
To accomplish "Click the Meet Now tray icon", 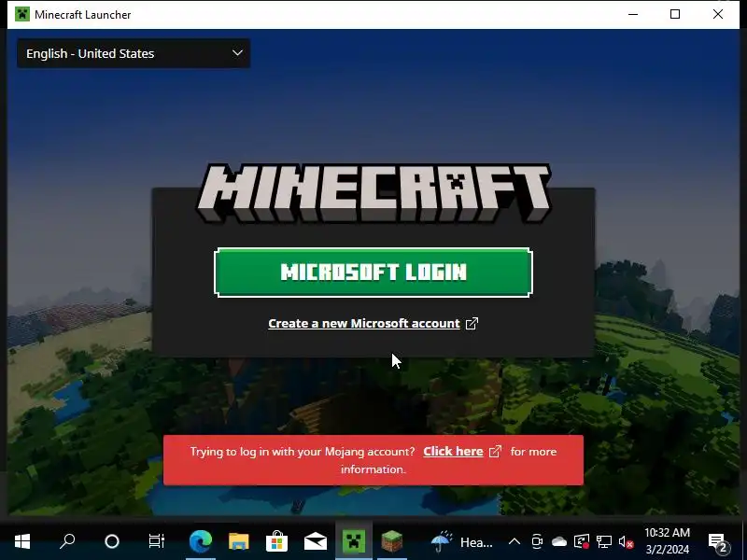I will point(537,541).
